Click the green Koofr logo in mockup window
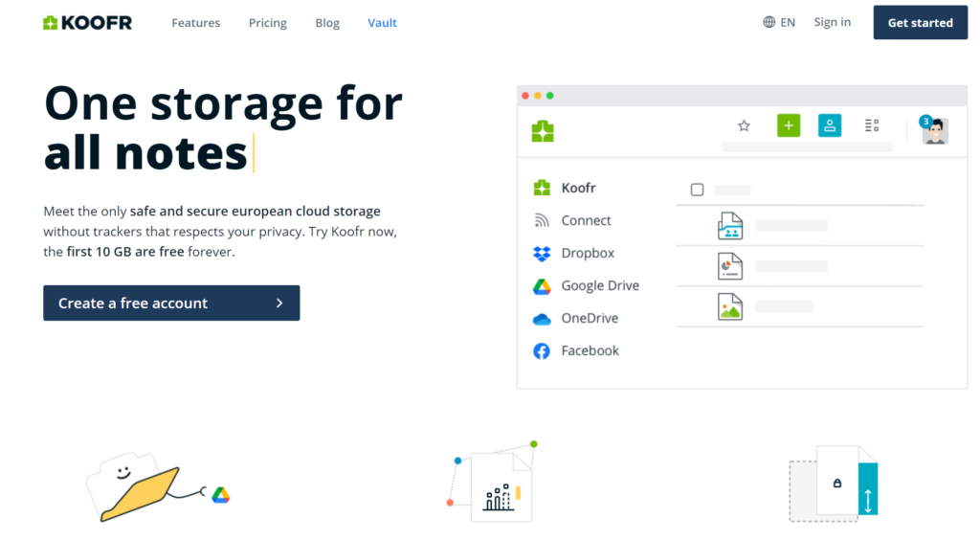The height and width of the screenshot is (540, 980). point(543,131)
